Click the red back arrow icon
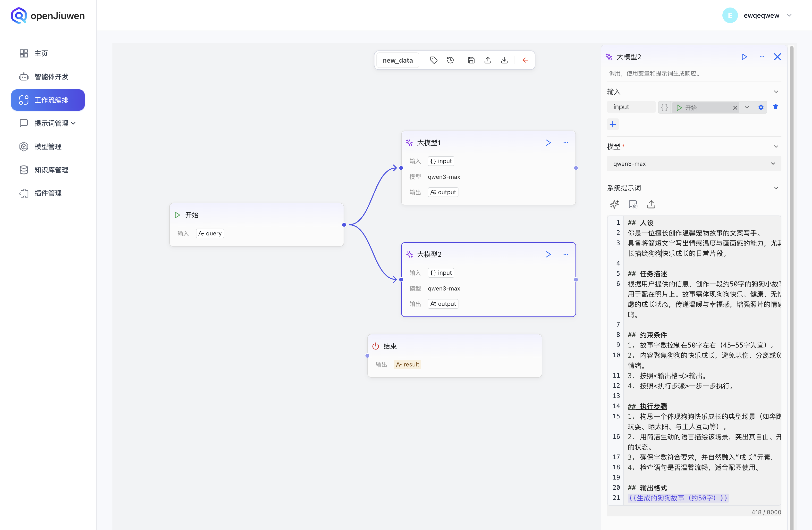Screen dimensions: 812x530 [525, 60]
